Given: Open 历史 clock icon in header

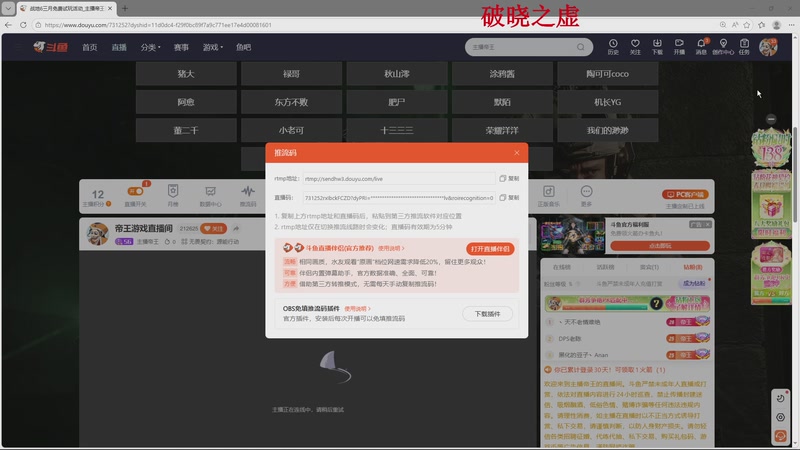Looking at the screenshot, I should [613, 47].
